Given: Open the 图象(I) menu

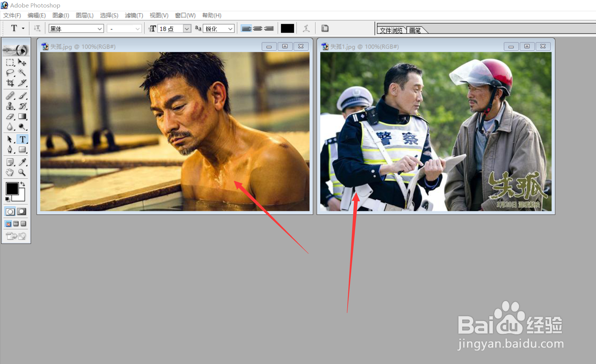Looking at the screenshot, I should (x=61, y=15).
